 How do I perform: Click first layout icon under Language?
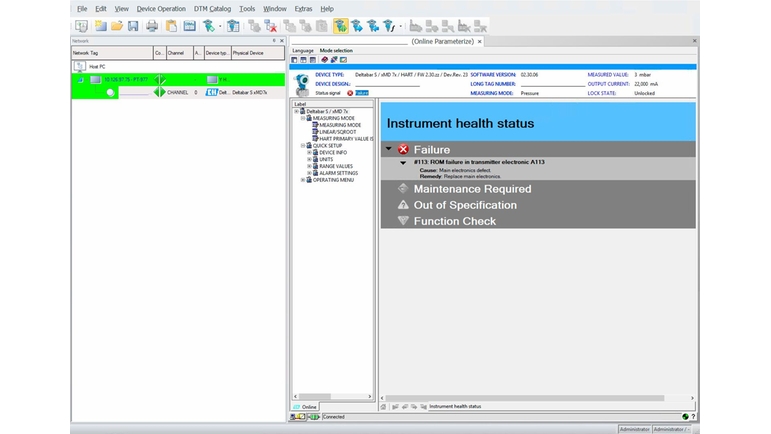tap(295, 60)
